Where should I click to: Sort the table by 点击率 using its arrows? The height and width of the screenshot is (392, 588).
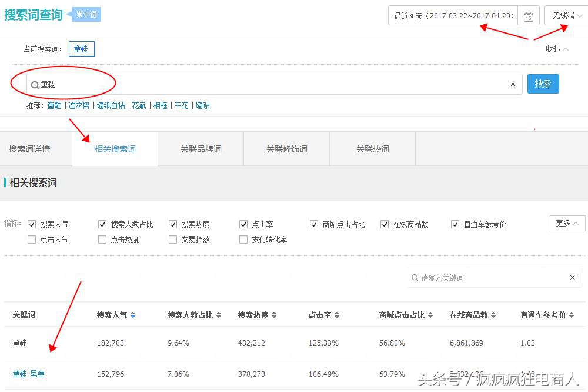[337, 314]
